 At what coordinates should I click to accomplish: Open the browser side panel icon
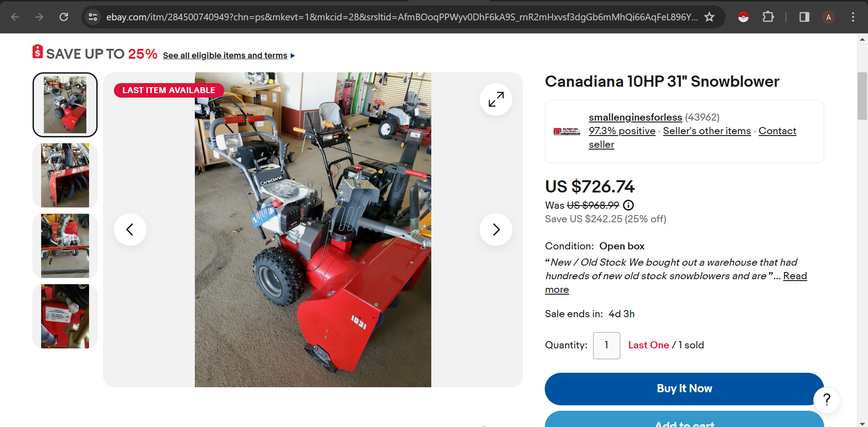[804, 17]
